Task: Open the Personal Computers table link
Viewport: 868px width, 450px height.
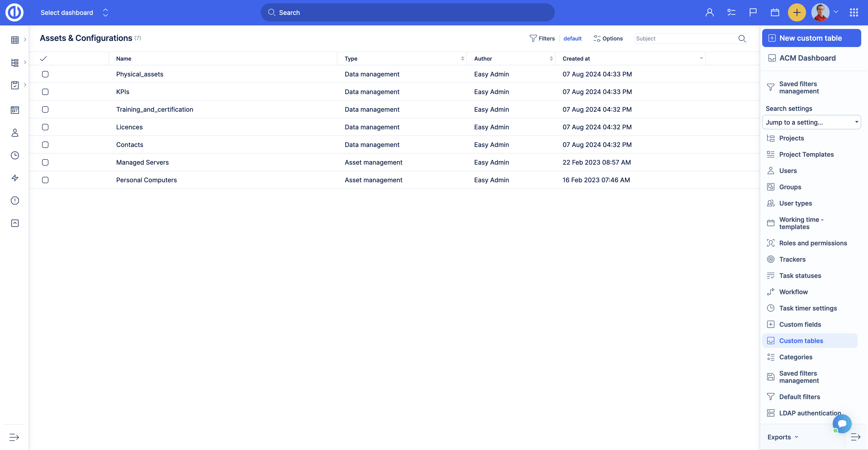Action: [x=146, y=180]
